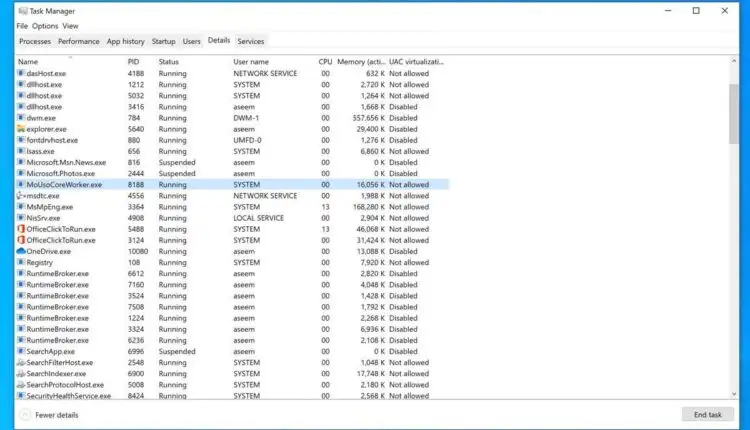Image resolution: width=750 pixels, height=430 pixels.
Task: Click the NisSrv.exe process icon
Action: point(21,218)
